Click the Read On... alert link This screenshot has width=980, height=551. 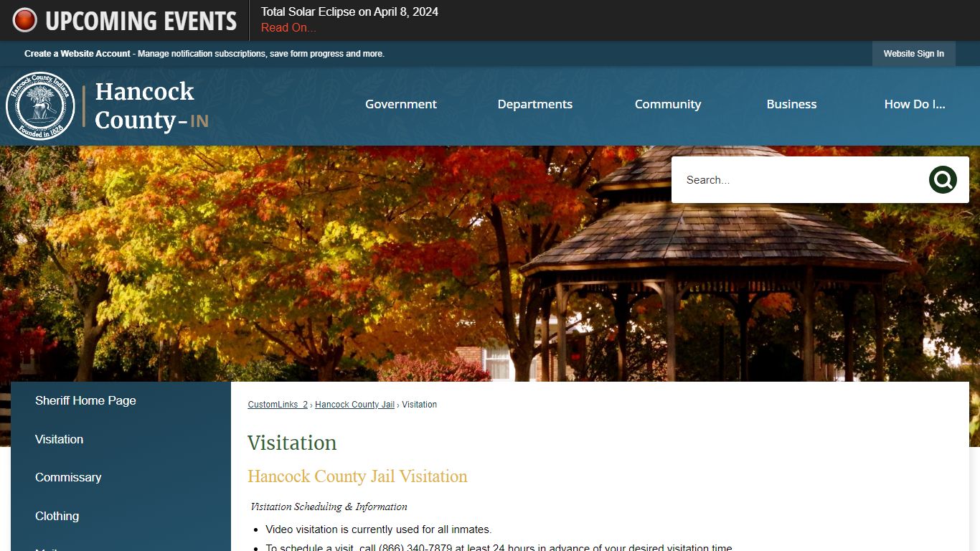(288, 28)
